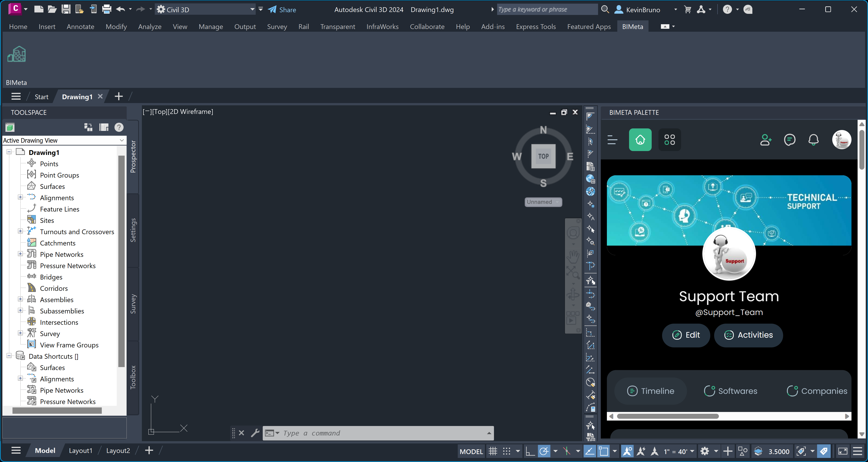Switch to the Analyze ribbon tab
Image resolution: width=868 pixels, height=462 pixels.
pos(150,27)
